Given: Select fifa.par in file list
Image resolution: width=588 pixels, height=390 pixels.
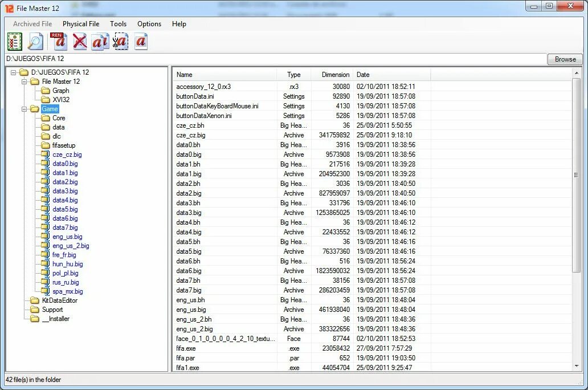Looking at the screenshot, I should (186, 358).
